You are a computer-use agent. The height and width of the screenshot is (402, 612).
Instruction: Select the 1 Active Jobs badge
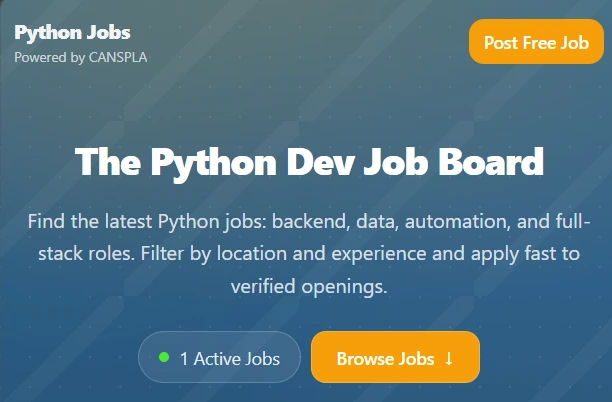tap(219, 358)
